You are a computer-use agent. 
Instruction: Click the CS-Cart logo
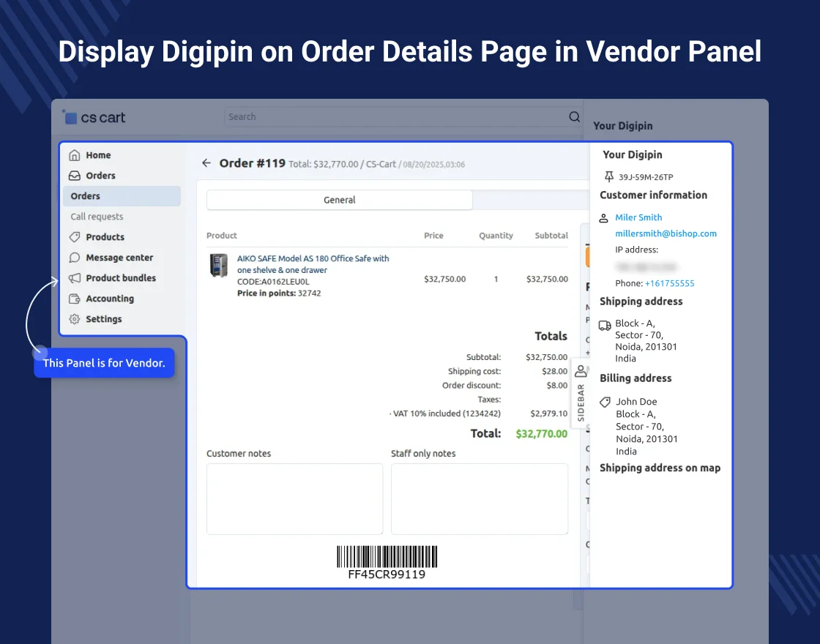click(x=94, y=117)
